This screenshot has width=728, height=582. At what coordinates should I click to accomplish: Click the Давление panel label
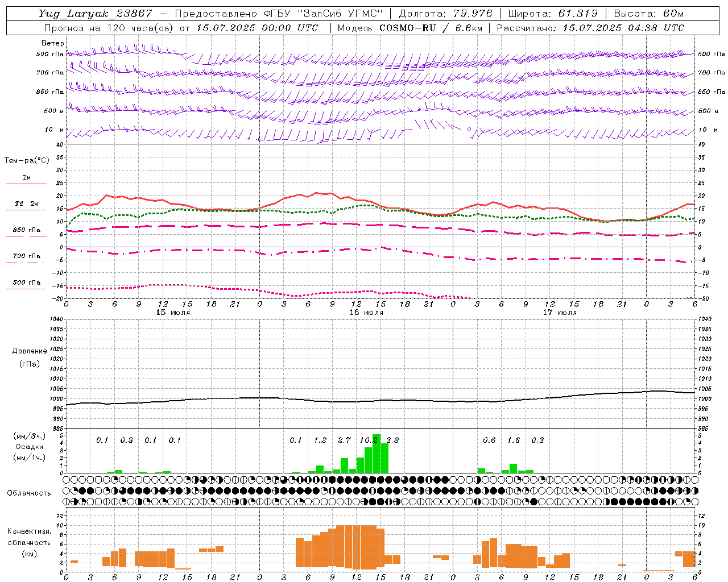coord(30,351)
